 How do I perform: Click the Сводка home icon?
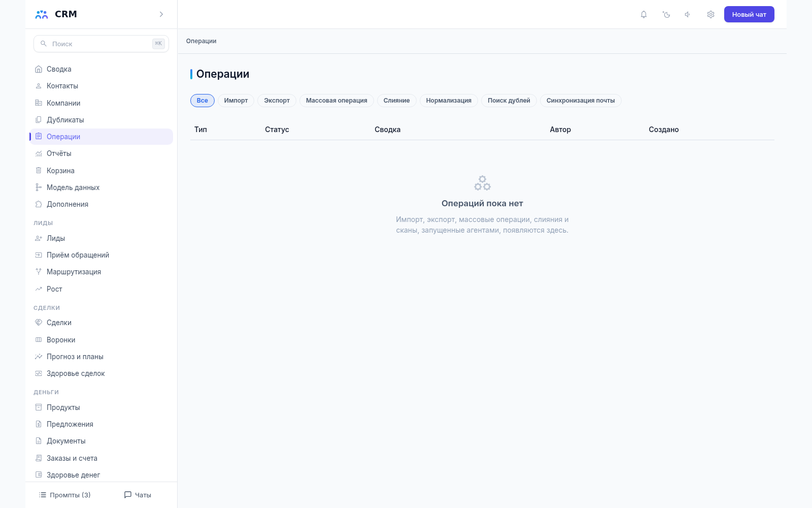point(39,69)
